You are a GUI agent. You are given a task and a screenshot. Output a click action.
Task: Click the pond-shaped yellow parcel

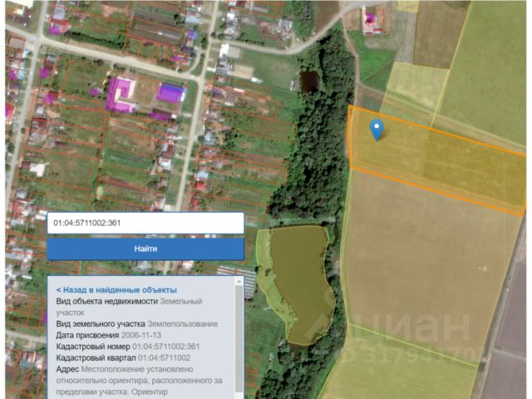click(x=295, y=285)
